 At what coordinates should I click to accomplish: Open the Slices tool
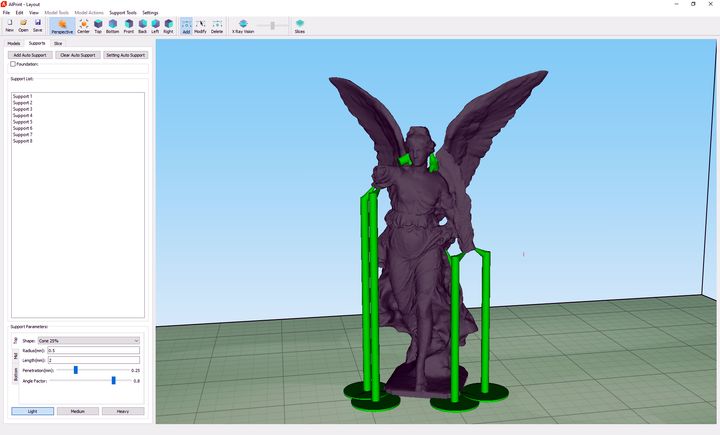click(299, 25)
